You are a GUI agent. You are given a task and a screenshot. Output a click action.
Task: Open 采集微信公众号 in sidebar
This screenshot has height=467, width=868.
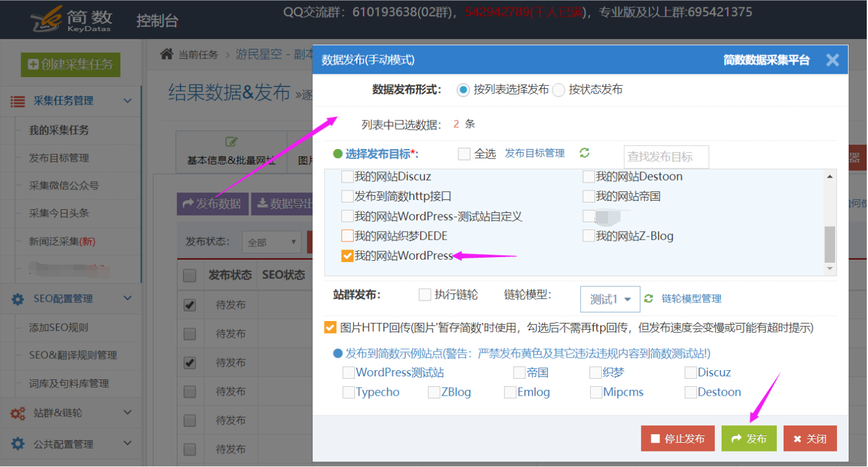64,186
